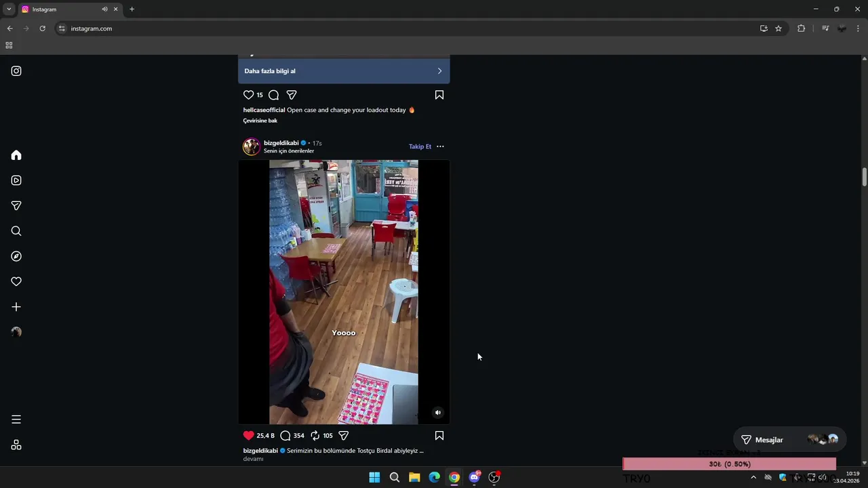
Task: Click the 'Daha fazla bilgi al' banner
Action: (x=344, y=71)
